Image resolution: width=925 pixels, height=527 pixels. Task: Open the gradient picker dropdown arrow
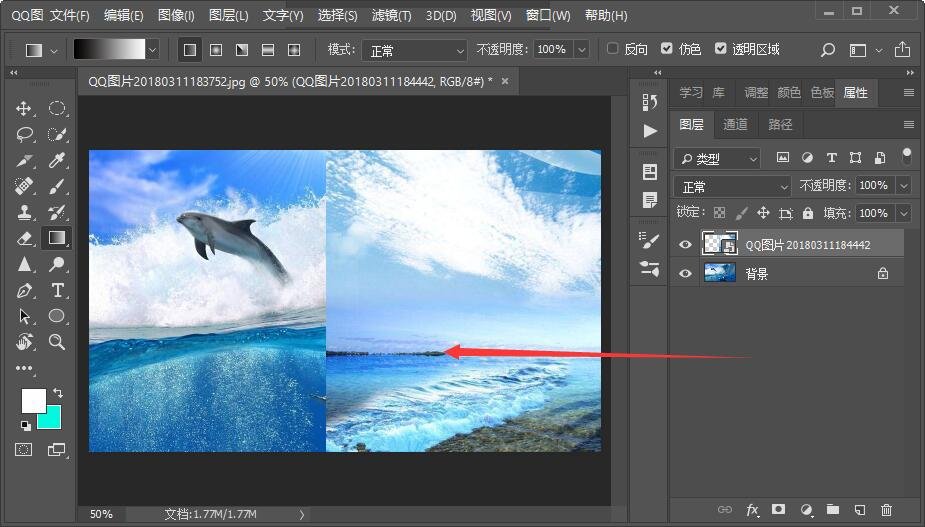[153, 50]
